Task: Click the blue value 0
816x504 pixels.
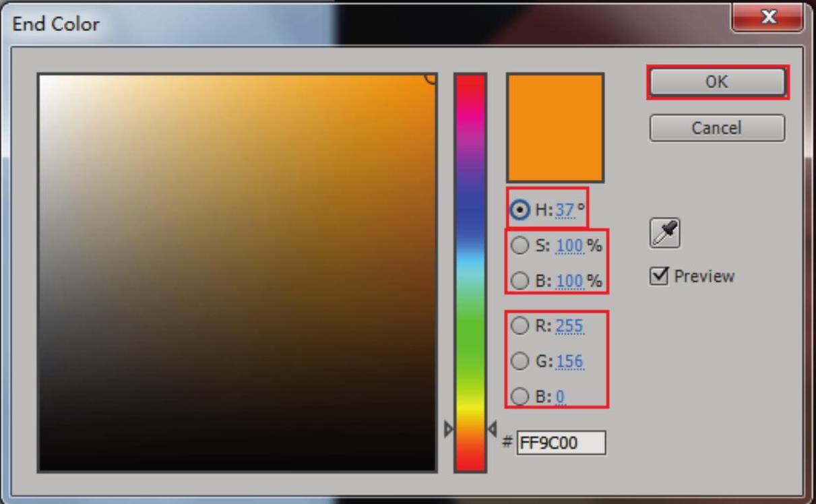Action: coord(561,397)
